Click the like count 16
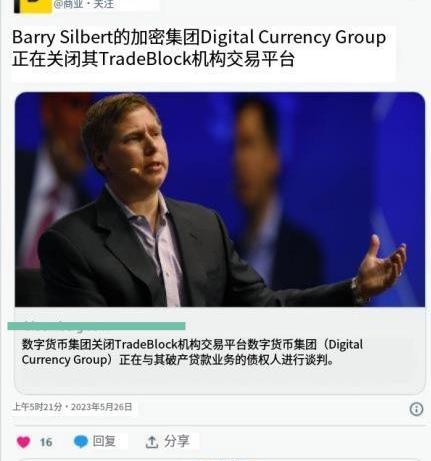Screen dimensions: 431x461 click(46, 442)
